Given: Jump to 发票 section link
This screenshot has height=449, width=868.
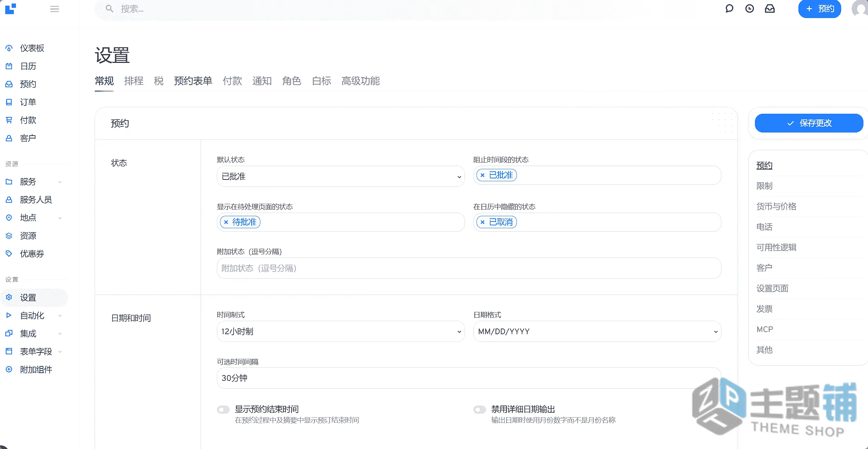Looking at the screenshot, I should [764, 309].
